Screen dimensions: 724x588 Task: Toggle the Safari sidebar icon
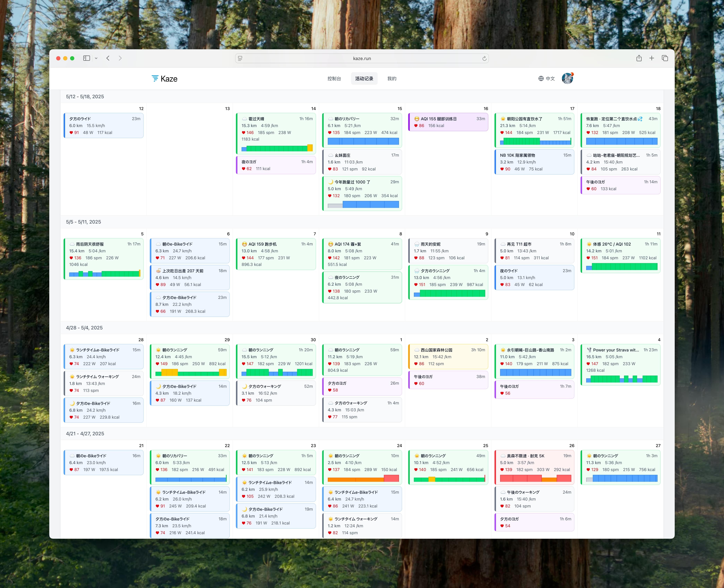point(87,58)
